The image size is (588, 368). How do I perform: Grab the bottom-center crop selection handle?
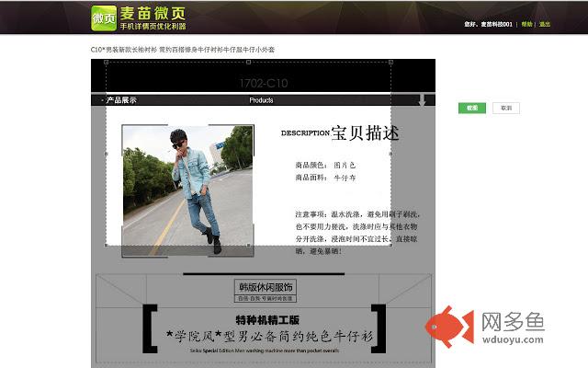click(x=248, y=246)
